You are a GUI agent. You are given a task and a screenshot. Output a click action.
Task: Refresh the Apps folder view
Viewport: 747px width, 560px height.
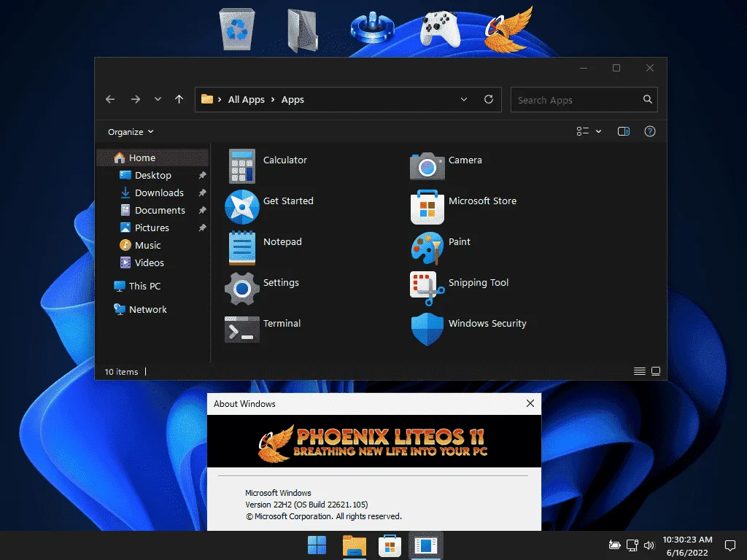point(489,99)
